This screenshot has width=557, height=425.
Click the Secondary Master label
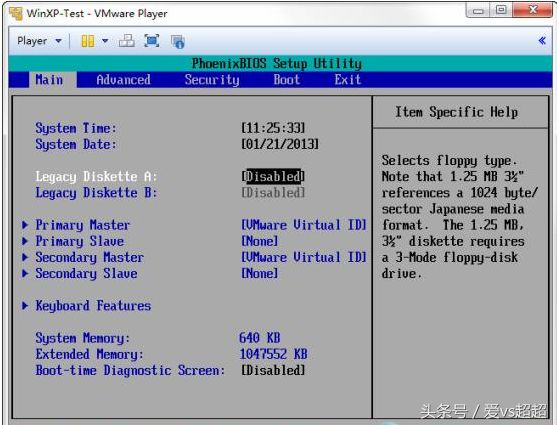click(90, 257)
